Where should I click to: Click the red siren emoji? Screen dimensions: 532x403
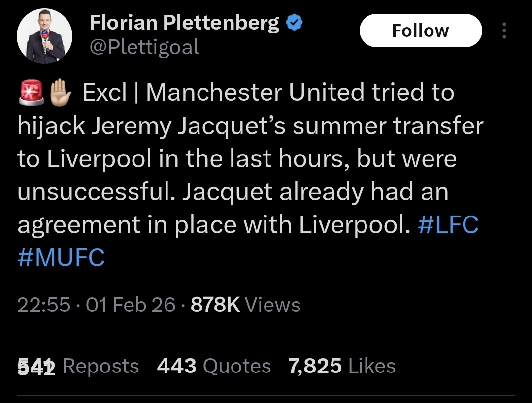(x=32, y=93)
